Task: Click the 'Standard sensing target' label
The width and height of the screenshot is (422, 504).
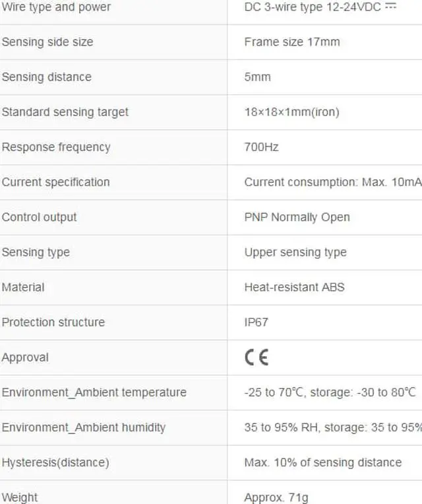Action: pyautogui.click(x=65, y=111)
